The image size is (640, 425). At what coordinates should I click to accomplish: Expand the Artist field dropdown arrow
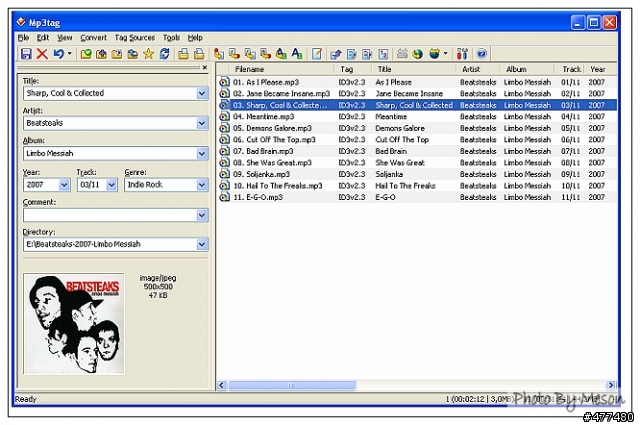pos(202,123)
